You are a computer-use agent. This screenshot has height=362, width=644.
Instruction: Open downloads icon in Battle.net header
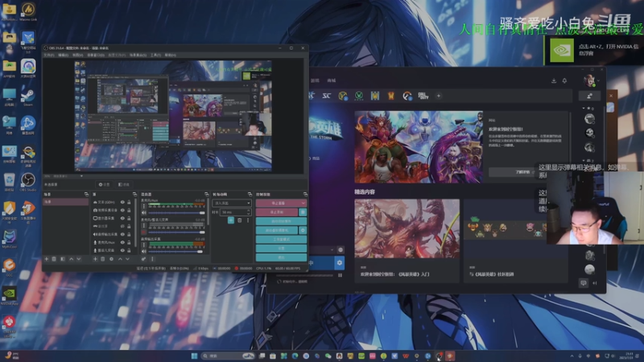(x=554, y=80)
